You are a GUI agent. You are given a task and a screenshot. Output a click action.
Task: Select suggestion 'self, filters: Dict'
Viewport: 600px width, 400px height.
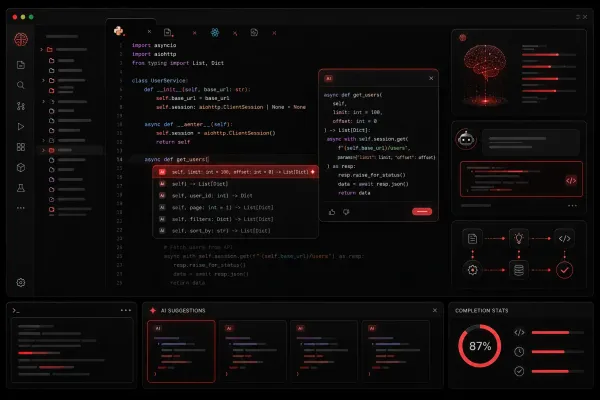[x=235, y=219]
